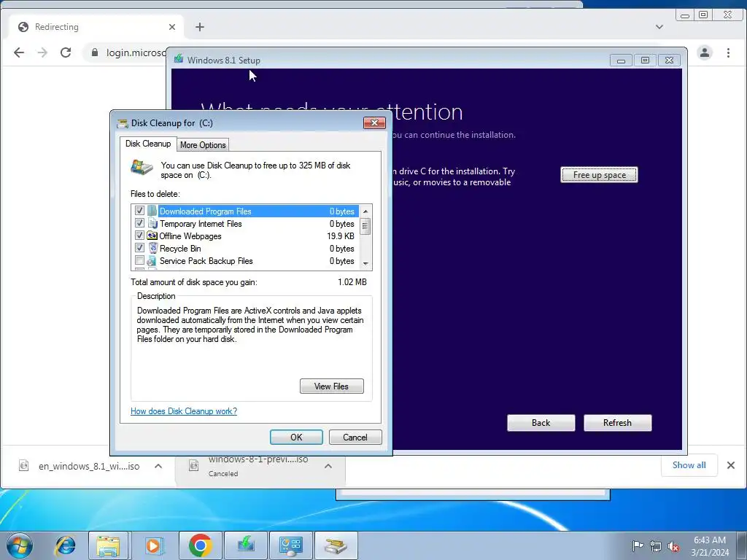Open the taskbar clock and date
747x560 pixels.
pyautogui.click(x=710, y=546)
